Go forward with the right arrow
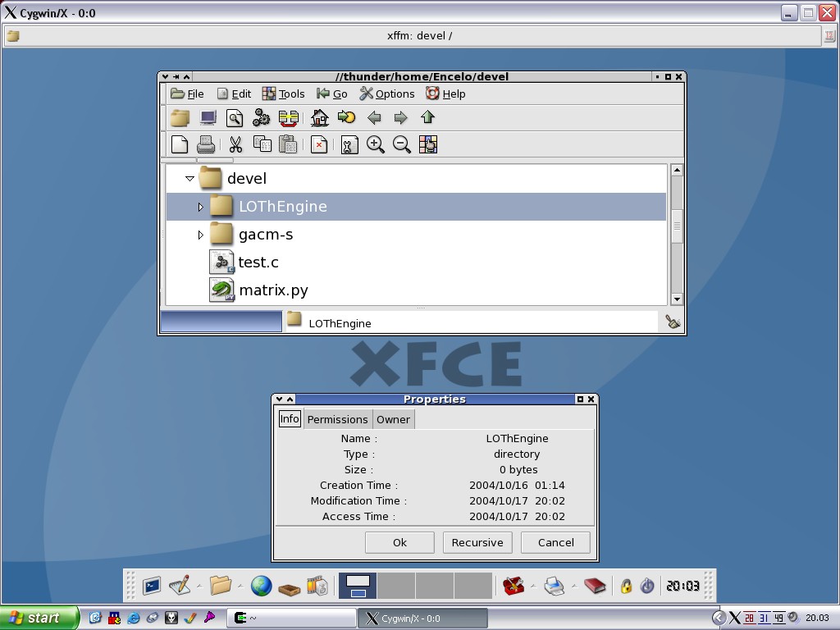Viewport: 840px width, 630px height. coord(400,117)
